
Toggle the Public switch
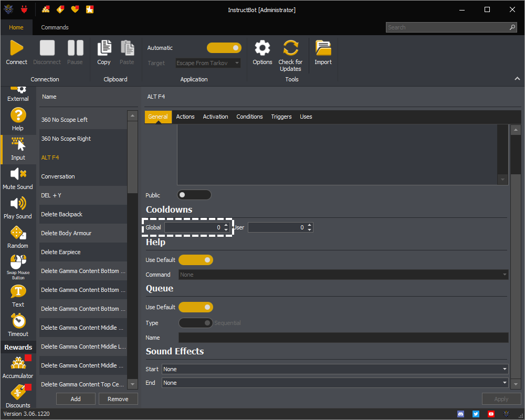pyautogui.click(x=194, y=195)
